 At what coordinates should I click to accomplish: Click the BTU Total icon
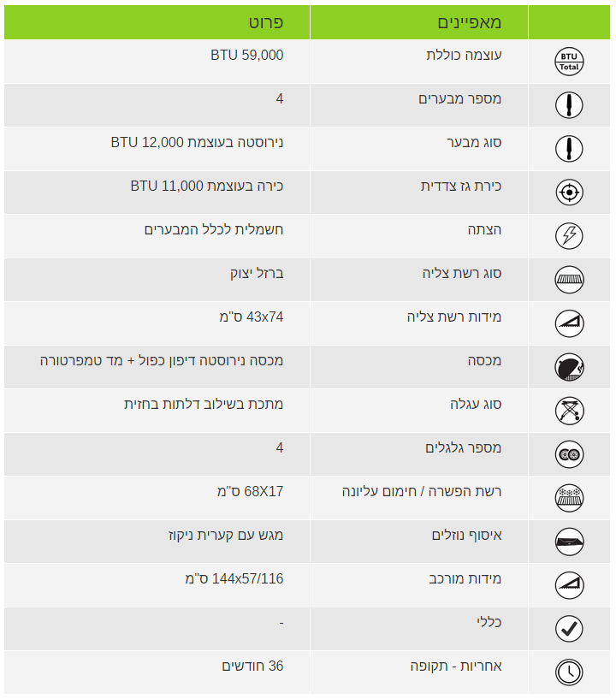[569, 62]
